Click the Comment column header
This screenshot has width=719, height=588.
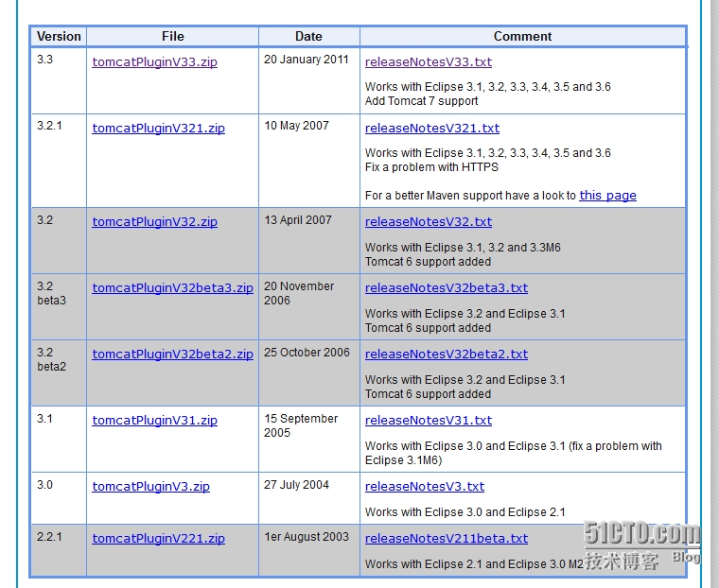(x=522, y=36)
